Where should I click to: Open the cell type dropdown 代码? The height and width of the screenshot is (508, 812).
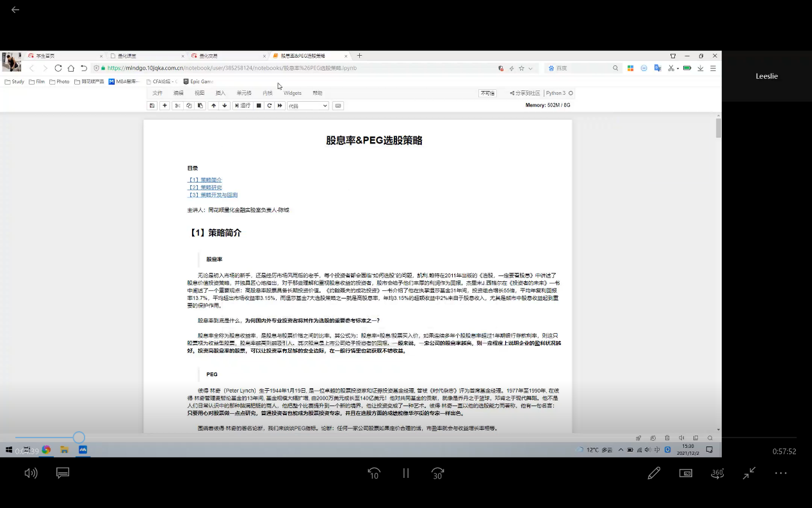tap(307, 106)
